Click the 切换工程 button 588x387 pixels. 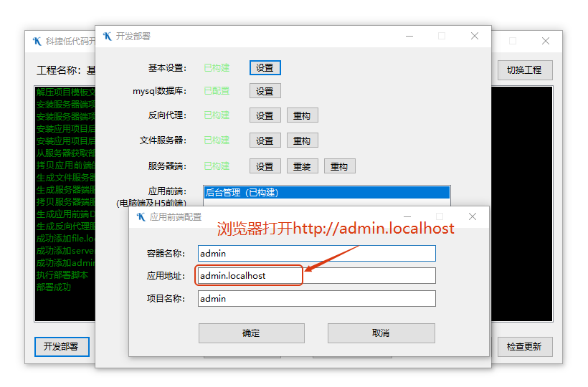524,70
